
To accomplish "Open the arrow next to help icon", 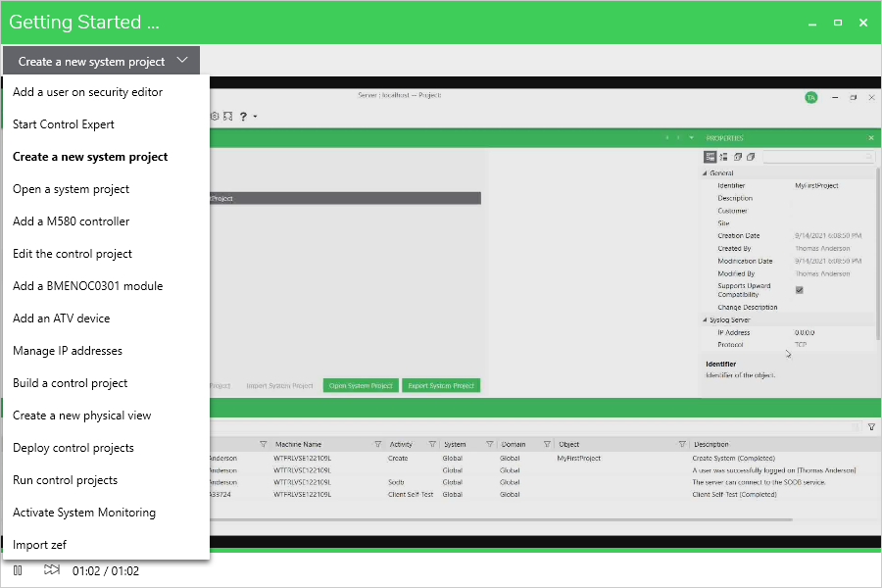I will click(256, 117).
